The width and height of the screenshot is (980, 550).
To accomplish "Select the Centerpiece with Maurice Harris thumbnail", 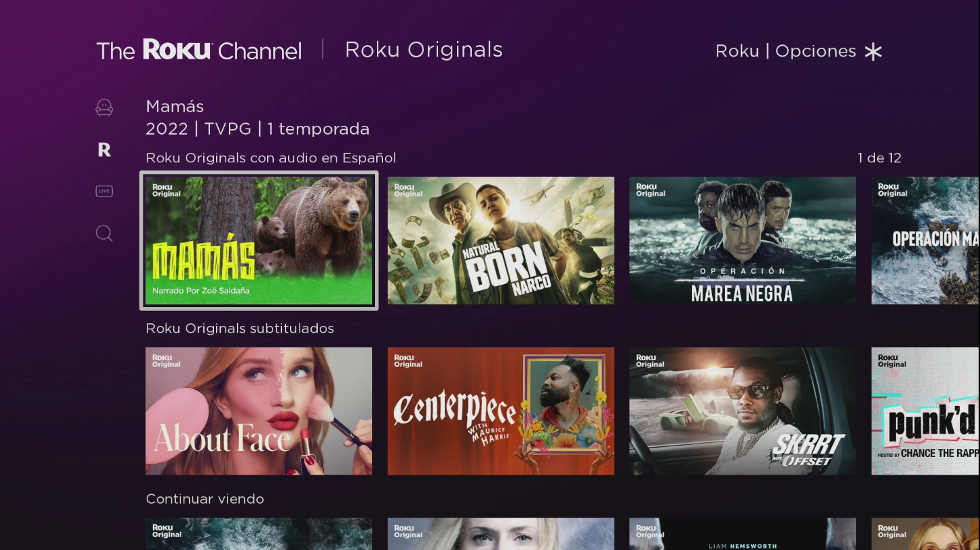I will click(501, 411).
